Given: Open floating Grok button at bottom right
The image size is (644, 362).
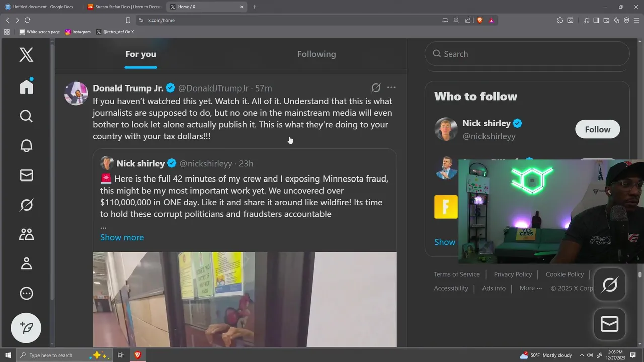Looking at the screenshot, I should coord(610,285).
